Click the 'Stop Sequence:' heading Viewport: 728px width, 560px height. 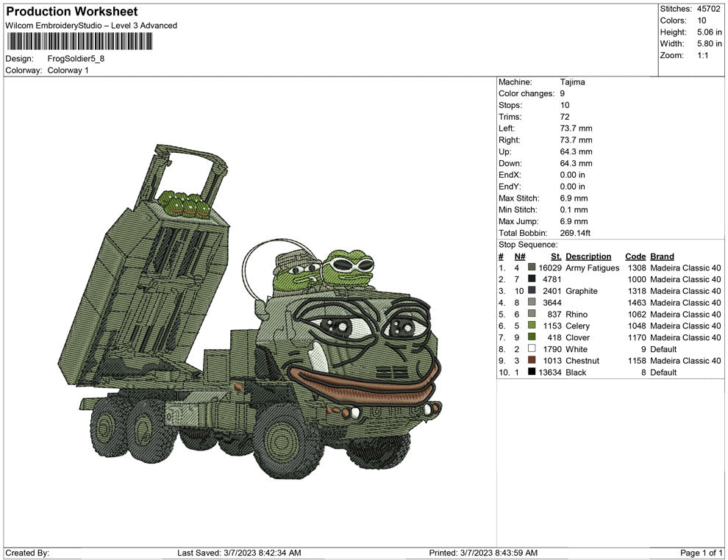point(529,245)
